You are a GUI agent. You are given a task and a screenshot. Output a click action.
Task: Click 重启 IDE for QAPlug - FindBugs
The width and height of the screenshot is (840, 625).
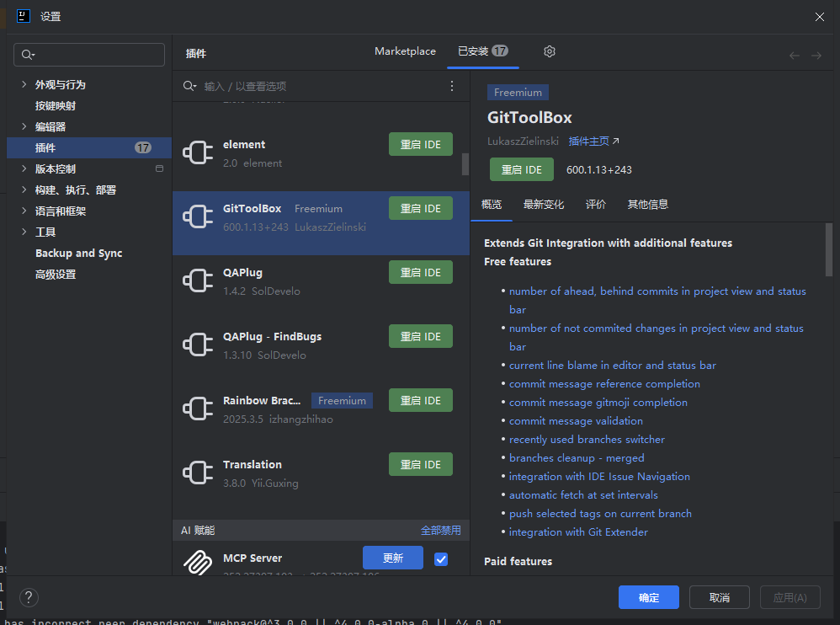[421, 336]
